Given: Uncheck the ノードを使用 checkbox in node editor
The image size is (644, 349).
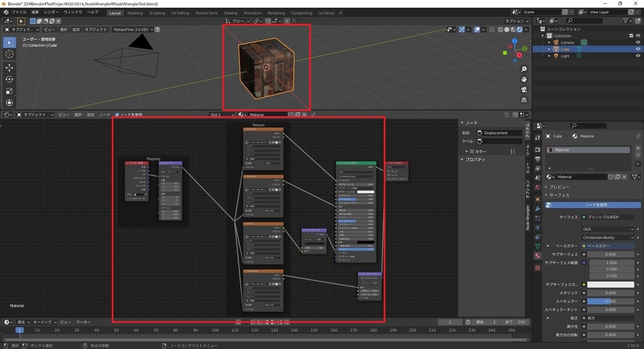Looking at the screenshot, I should [117, 114].
